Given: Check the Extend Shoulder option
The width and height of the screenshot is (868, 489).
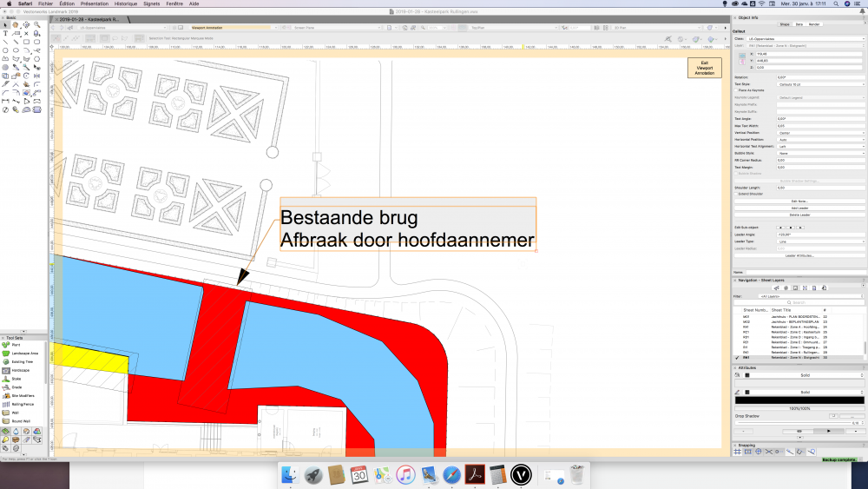Looking at the screenshot, I should point(738,194).
